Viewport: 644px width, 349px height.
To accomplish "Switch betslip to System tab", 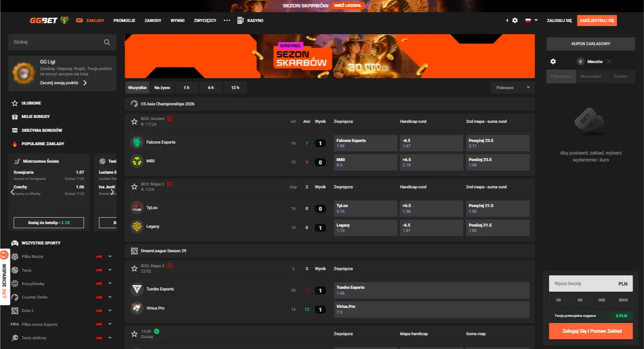I will (620, 76).
